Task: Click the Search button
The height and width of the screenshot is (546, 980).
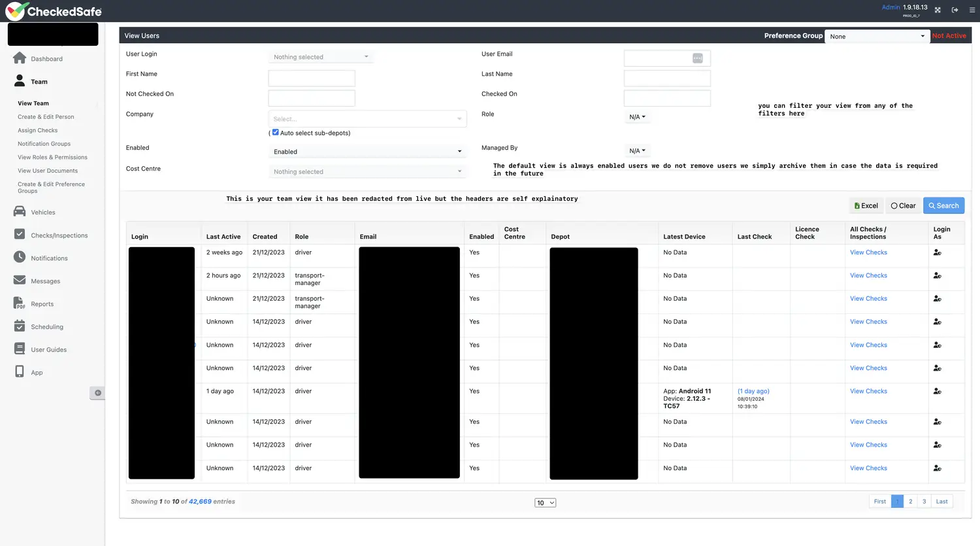Action: [943, 205]
